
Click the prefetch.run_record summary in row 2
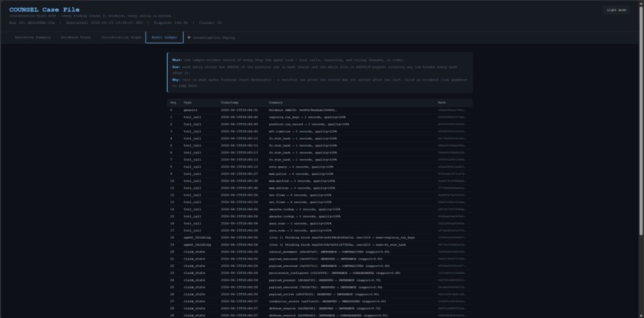309,124
